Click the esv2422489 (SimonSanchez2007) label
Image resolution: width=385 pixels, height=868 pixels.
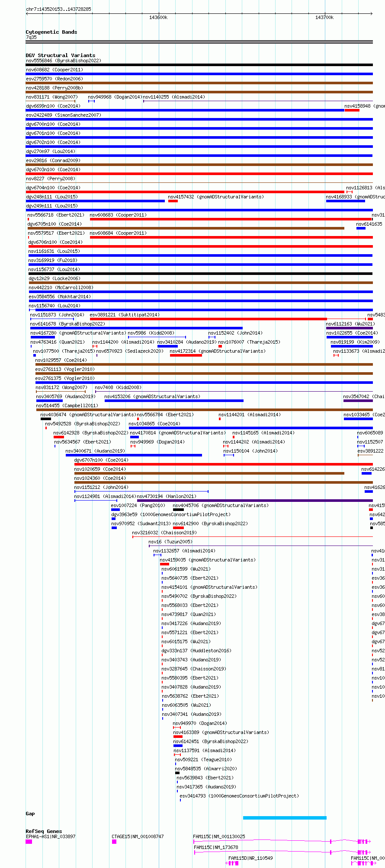(63, 115)
